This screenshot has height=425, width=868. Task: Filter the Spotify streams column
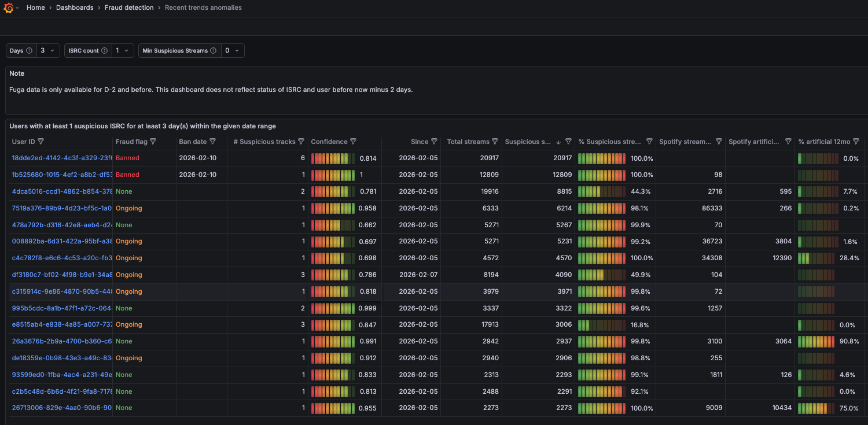click(x=719, y=142)
